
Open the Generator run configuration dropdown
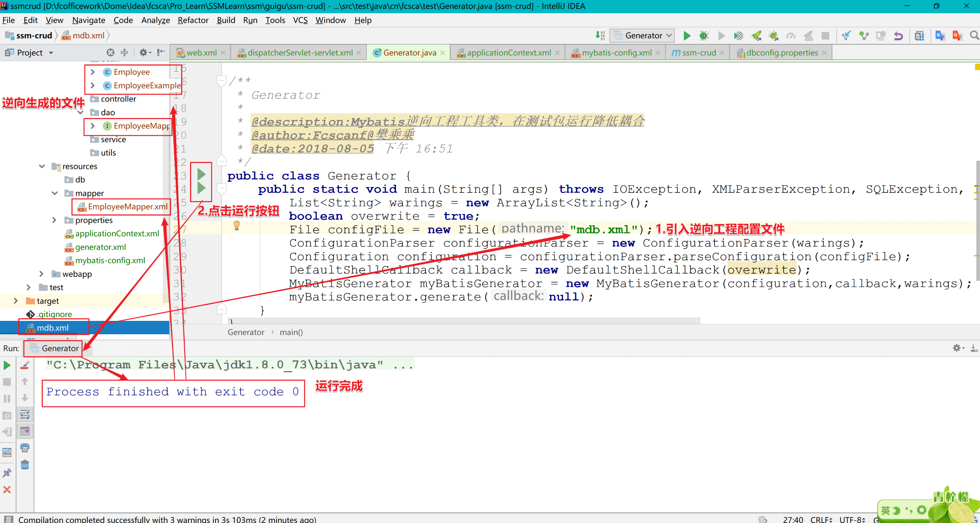click(643, 36)
